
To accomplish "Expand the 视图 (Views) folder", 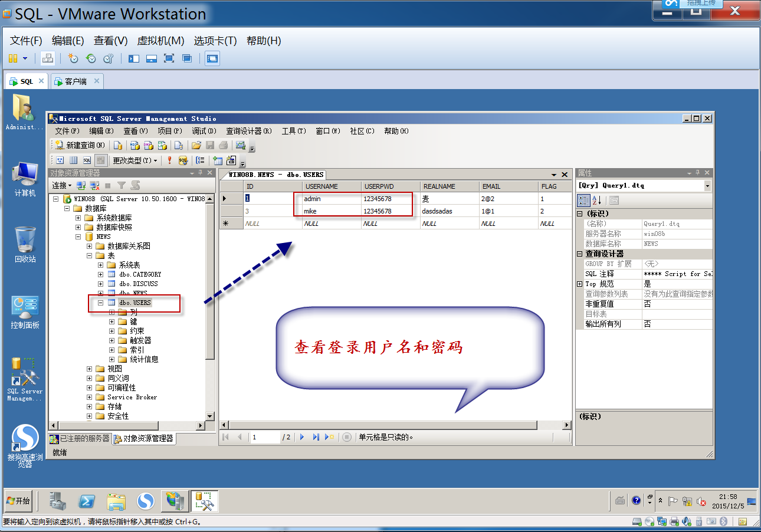I will pos(90,369).
